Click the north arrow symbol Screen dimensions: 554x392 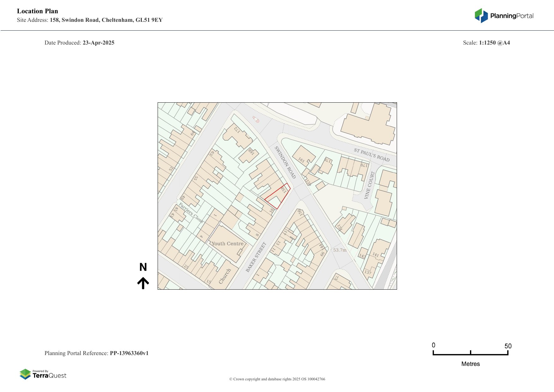pos(143,283)
